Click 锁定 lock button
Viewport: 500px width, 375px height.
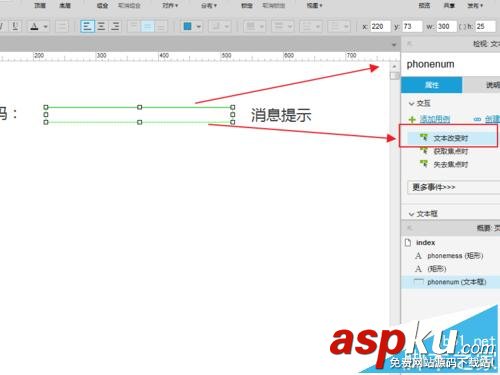click(247, 5)
